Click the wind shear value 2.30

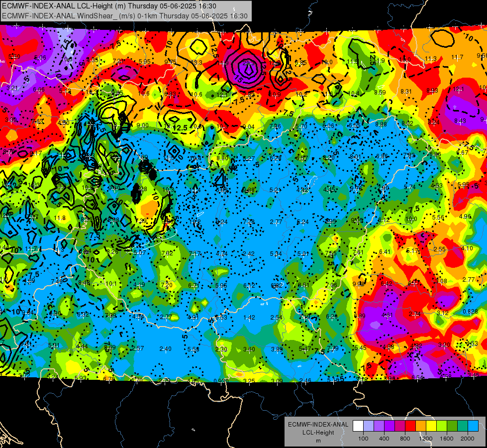click(221, 349)
